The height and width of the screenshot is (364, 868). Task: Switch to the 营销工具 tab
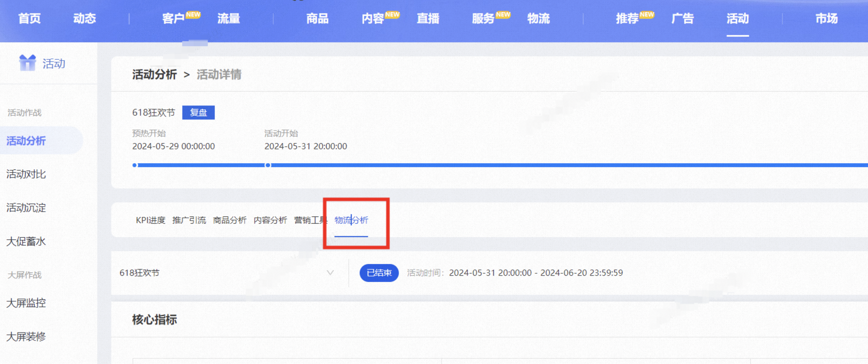tap(311, 220)
